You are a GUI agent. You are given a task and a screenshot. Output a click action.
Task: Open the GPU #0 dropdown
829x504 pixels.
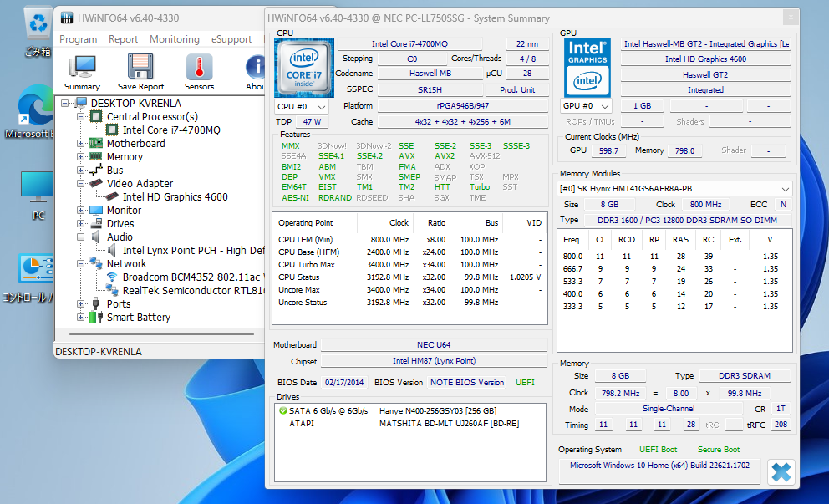pos(586,106)
